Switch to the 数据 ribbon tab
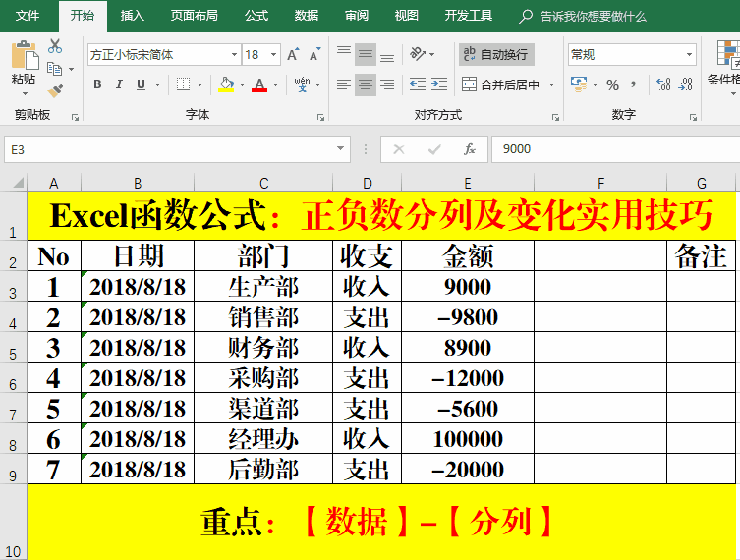Image resolution: width=740 pixels, height=560 pixels. [307, 16]
